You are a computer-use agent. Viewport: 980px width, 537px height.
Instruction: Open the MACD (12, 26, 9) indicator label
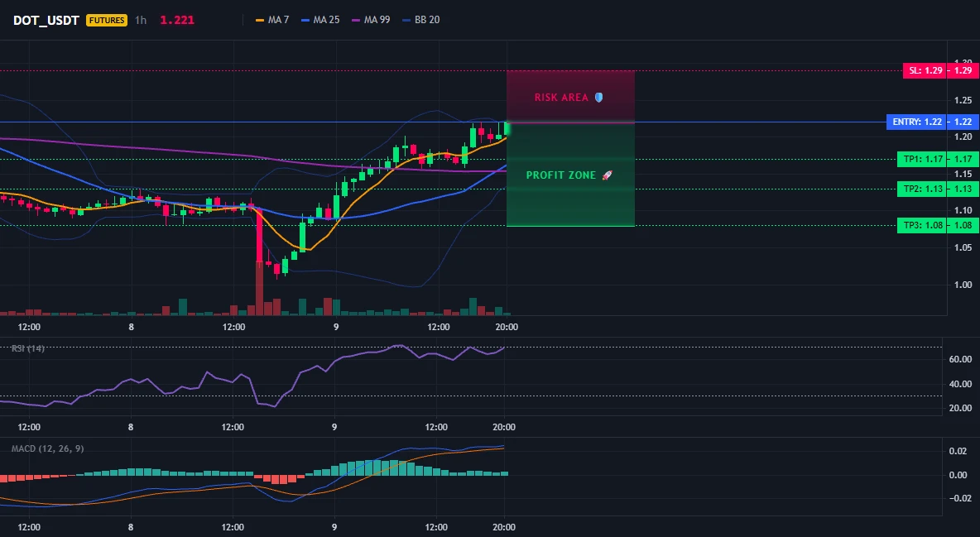pyautogui.click(x=47, y=448)
